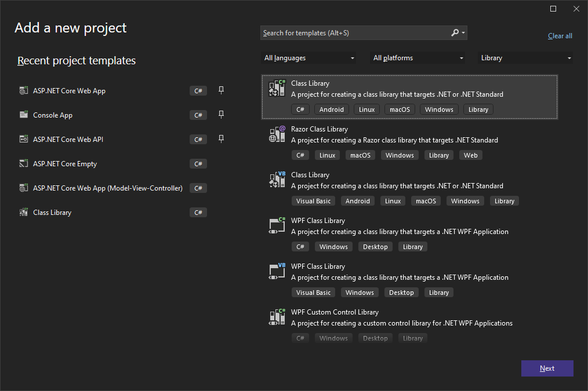
Task: Click the Desktop tag on the C# WPF Class Library template
Action: tap(375, 246)
